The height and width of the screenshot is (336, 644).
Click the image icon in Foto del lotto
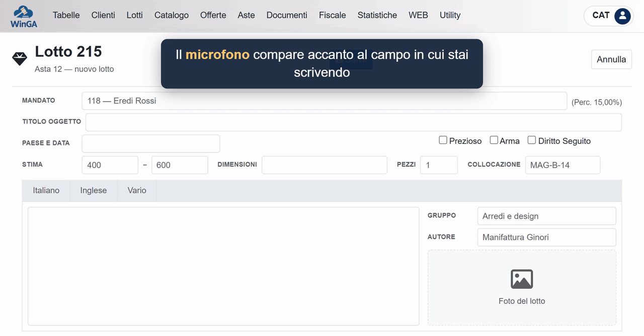click(x=522, y=279)
